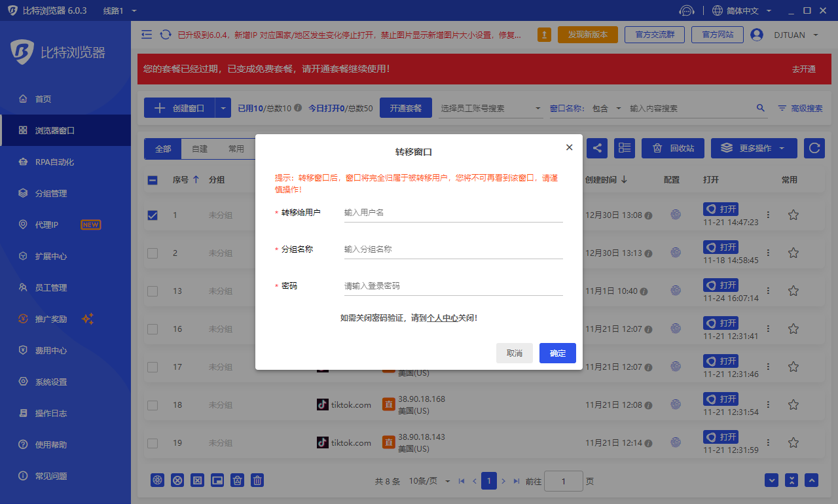
Task: Open the 线路1 line dropdown
Action: pos(120,10)
